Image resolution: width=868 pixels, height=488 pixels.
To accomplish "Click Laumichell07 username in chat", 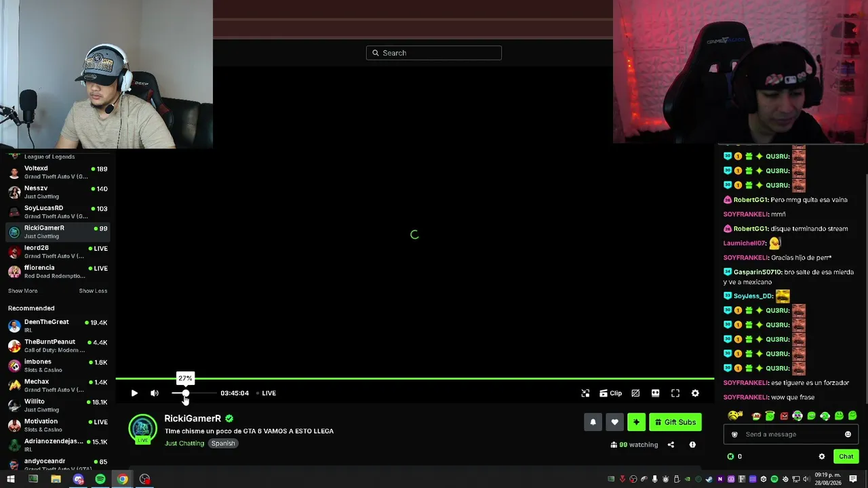I will [x=744, y=243].
